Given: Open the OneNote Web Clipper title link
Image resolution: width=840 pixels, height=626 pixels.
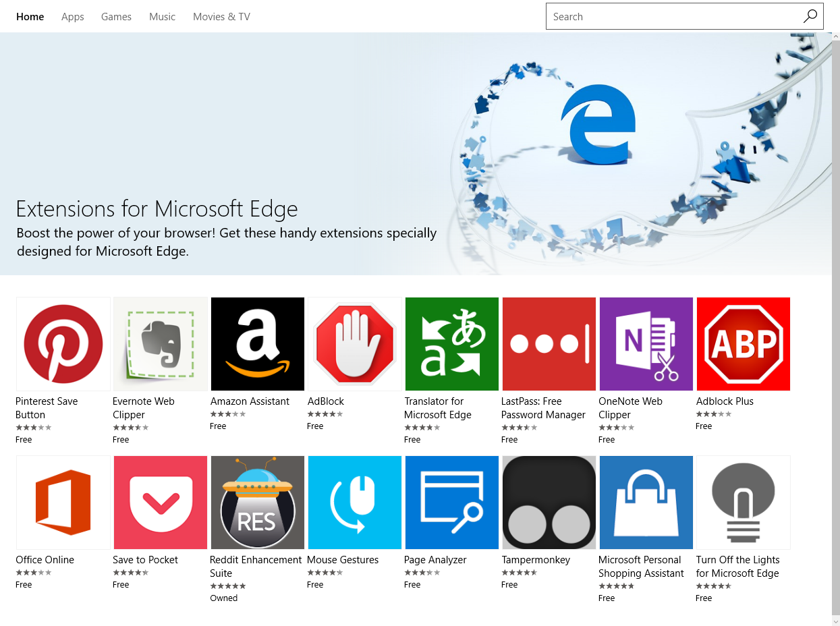Looking at the screenshot, I should point(630,408).
